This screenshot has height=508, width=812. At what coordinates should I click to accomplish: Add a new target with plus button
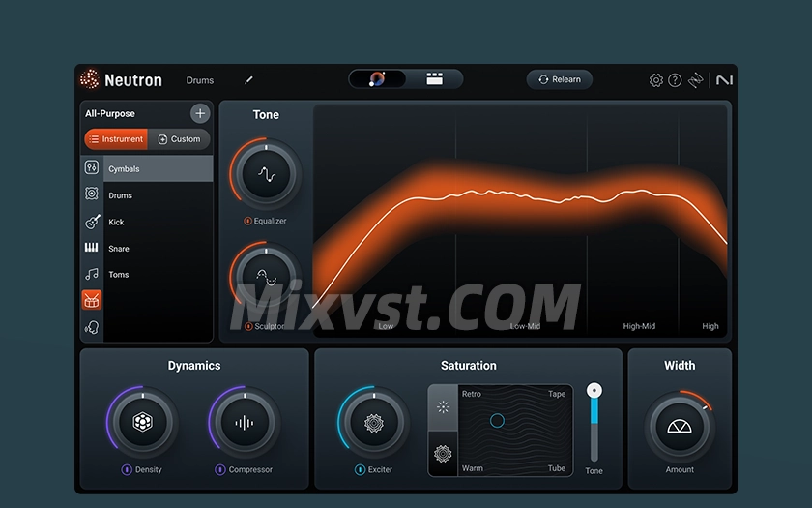tap(200, 113)
